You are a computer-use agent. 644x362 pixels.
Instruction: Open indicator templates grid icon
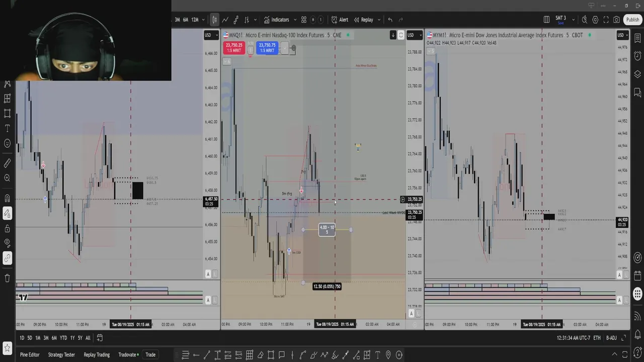click(304, 20)
